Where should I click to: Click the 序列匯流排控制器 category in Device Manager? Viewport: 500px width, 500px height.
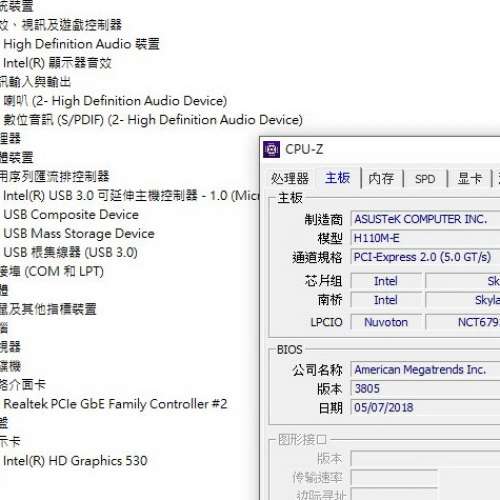tap(54, 177)
